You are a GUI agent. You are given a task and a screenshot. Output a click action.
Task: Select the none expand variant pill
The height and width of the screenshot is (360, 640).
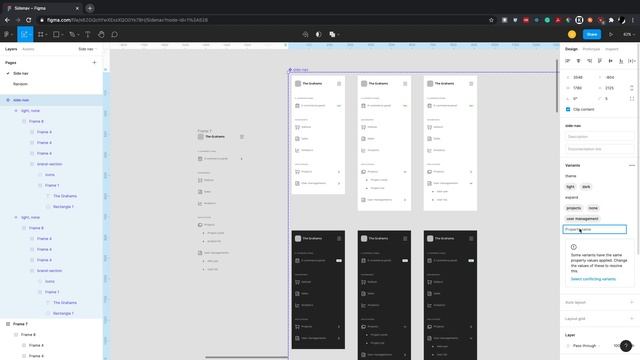coord(593,208)
